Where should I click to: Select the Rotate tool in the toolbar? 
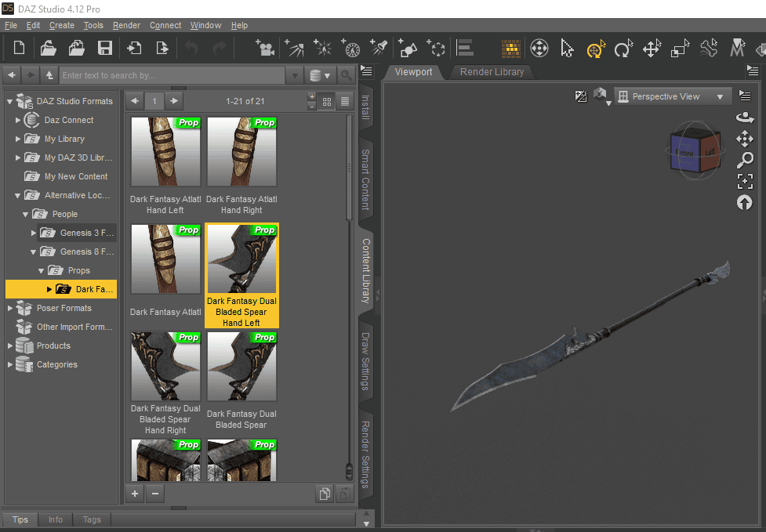point(623,48)
